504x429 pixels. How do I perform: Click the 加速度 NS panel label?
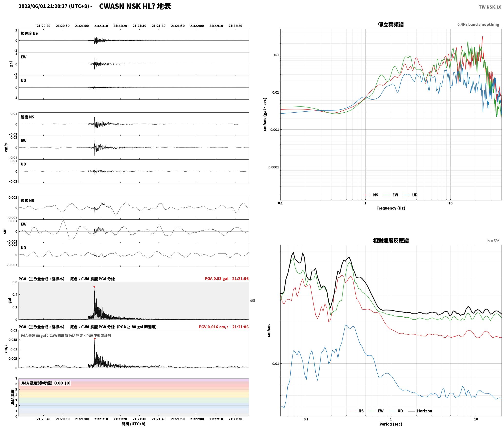(x=29, y=33)
